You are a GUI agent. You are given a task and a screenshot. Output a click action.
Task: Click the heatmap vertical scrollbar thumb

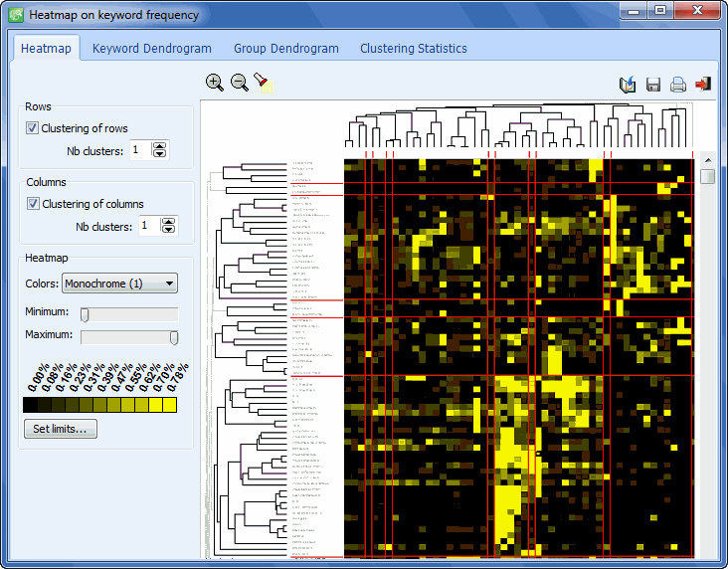point(707,176)
